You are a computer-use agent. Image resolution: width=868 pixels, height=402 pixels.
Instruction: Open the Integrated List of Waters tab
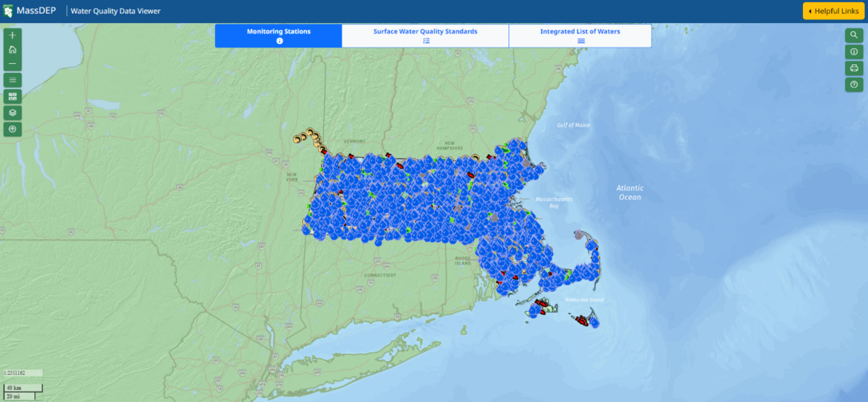click(580, 36)
